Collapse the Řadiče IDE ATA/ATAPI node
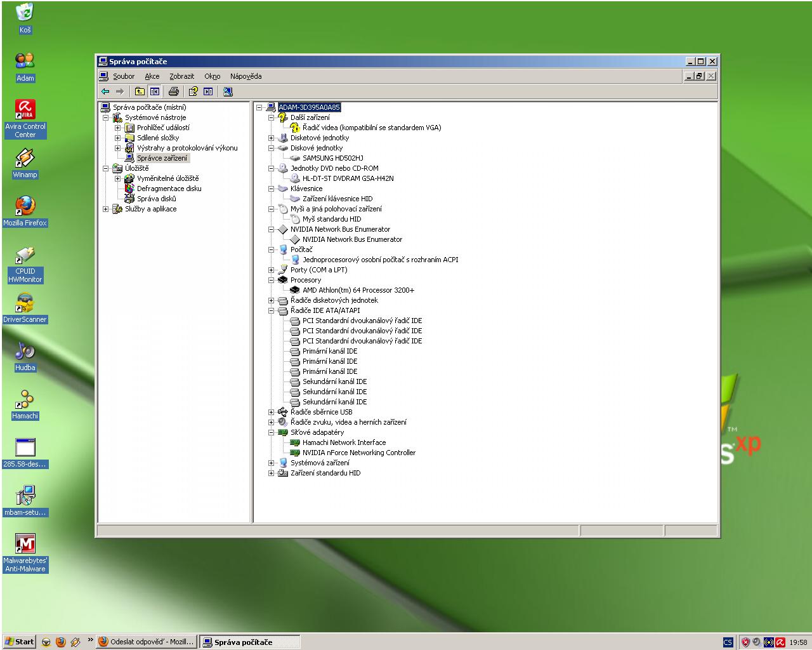The image size is (812, 650). [x=272, y=310]
